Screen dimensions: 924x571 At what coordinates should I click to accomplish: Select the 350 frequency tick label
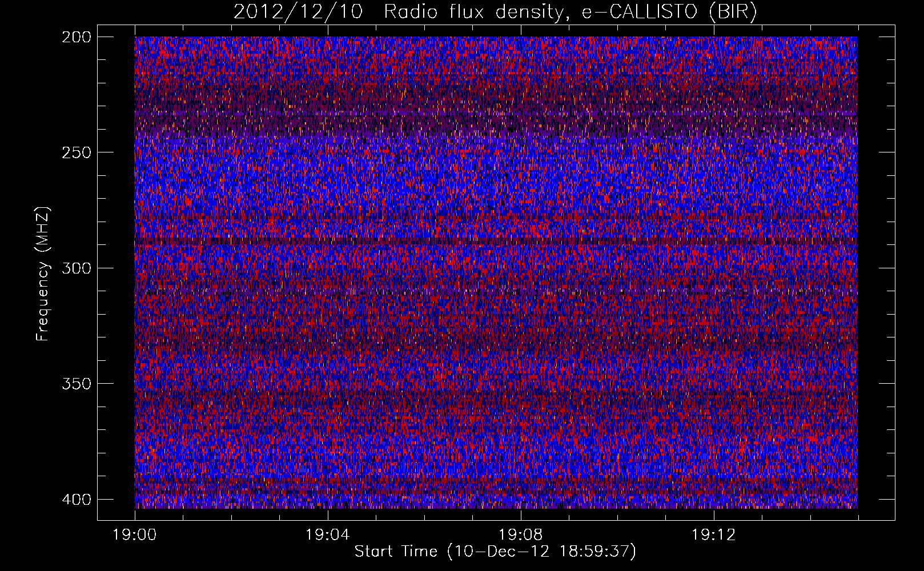pos(76,383)
